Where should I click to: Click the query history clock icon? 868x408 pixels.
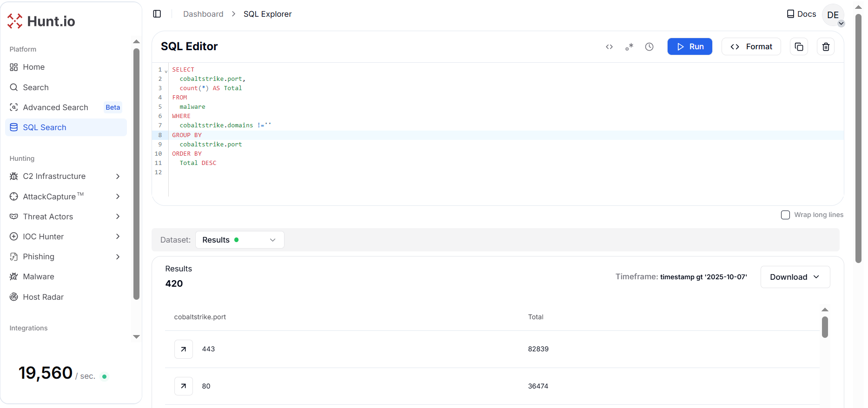point(649,46)
